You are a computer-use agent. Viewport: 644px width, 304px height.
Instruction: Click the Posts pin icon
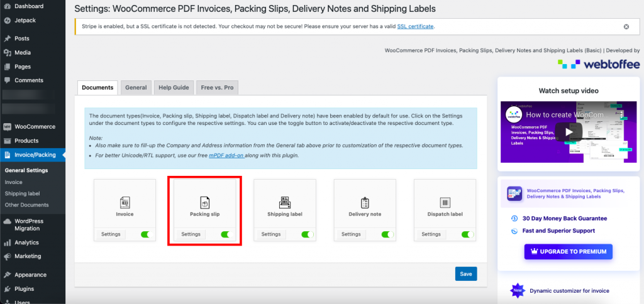(7, 38)
